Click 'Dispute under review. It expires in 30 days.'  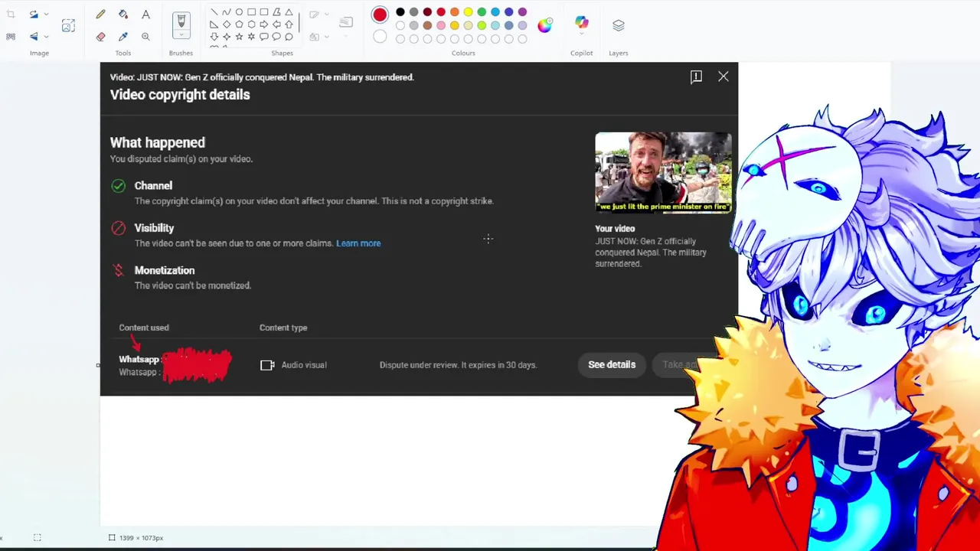[458, 365]
